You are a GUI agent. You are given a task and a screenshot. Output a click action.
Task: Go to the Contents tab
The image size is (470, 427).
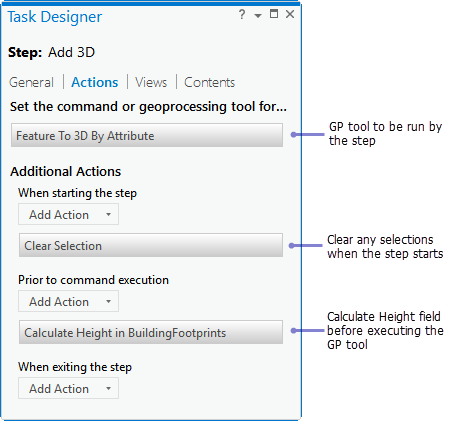[210, 82]
